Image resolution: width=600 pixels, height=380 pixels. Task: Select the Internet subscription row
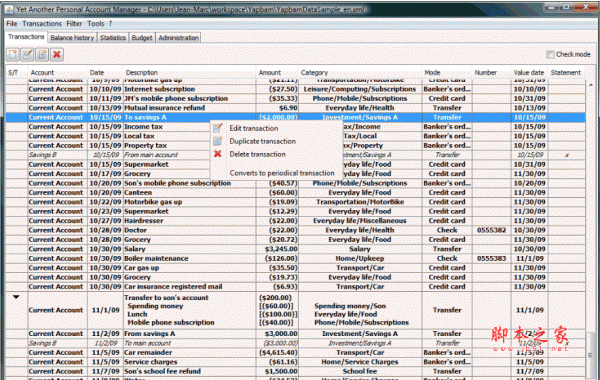coord(295,89)
